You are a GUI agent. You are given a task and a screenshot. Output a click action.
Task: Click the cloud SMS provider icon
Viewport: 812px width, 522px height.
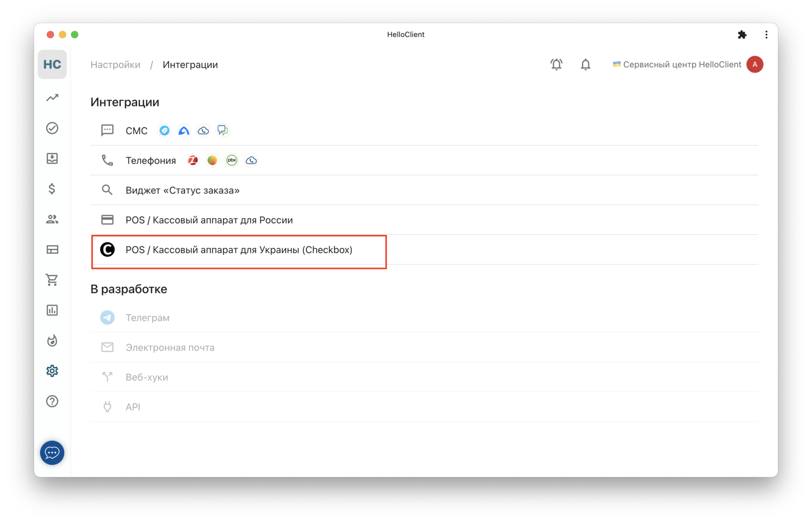(x=203, y=131)
